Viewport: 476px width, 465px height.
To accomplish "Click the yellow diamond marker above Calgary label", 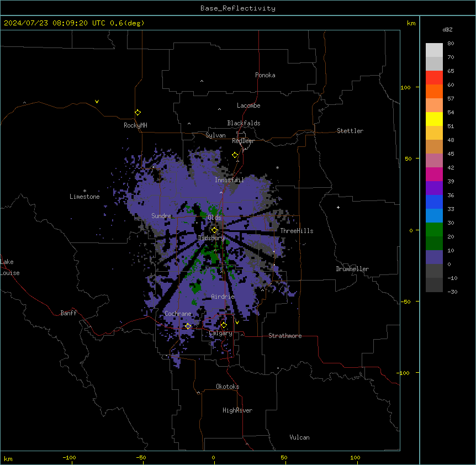I will tap(224, 325).
